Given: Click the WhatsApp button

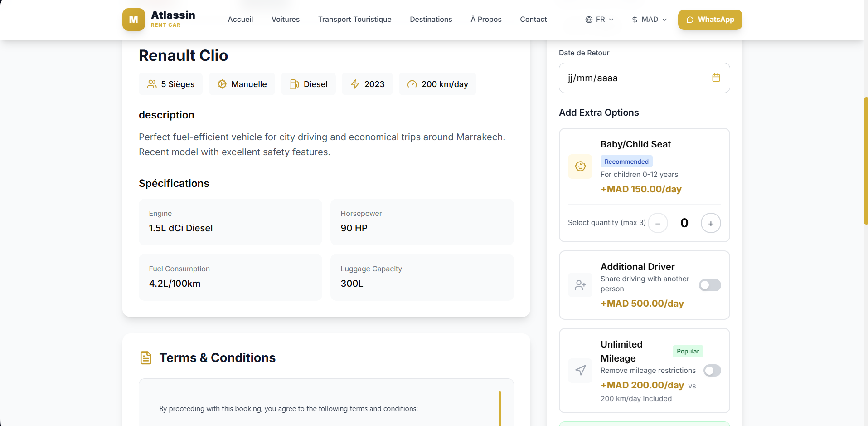Looking at the screenshot, I should pos(710,20).
